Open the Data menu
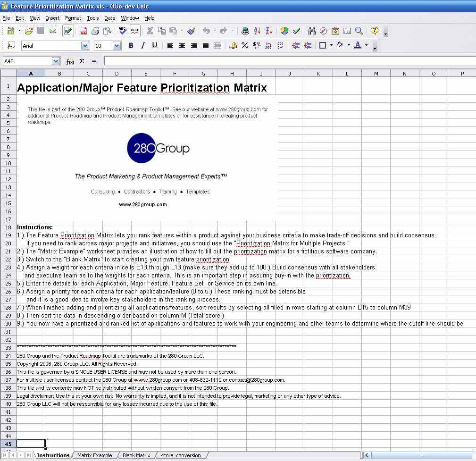Image resolution: width=476 pixels, height=461 pixels. (x=109, y=18)
